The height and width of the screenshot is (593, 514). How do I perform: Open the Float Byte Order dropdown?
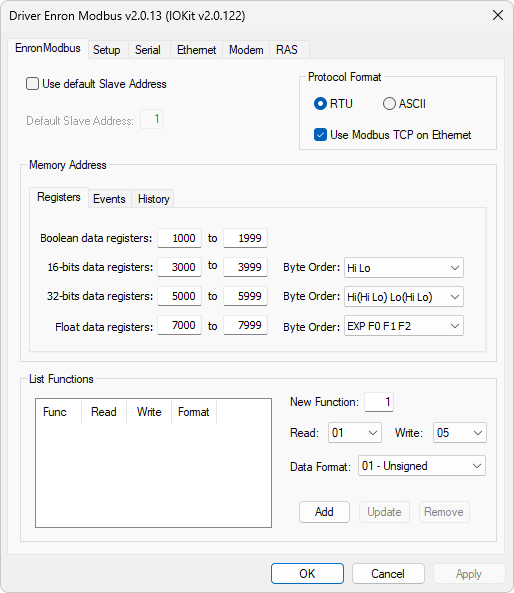tap(404, 326)
